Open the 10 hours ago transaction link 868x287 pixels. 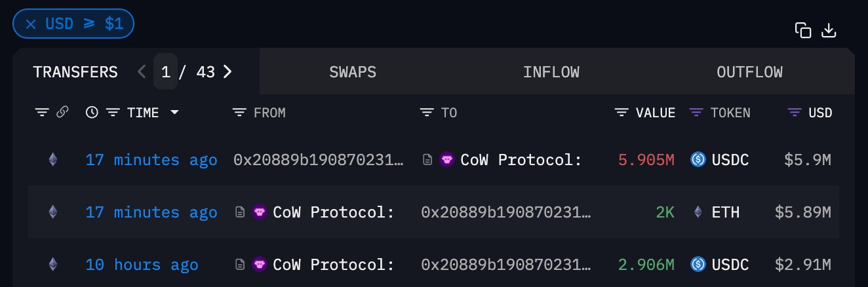142,265
